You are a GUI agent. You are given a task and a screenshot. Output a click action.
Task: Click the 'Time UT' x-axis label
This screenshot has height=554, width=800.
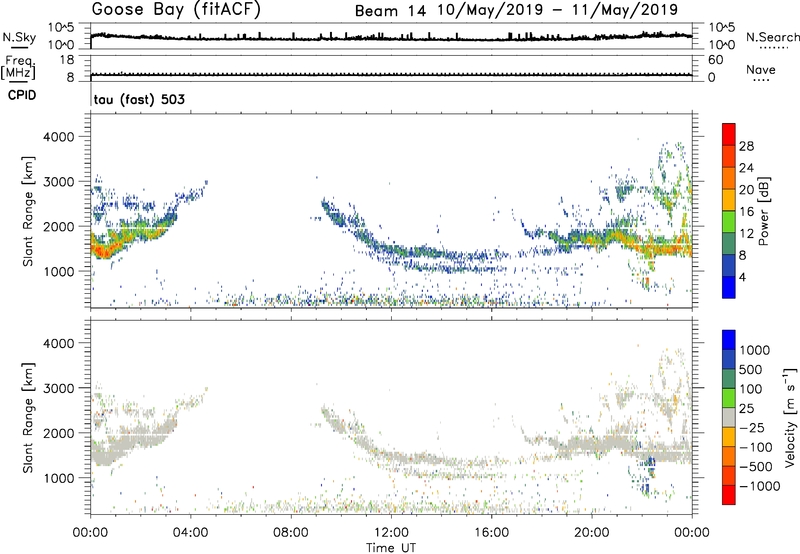click(x=391, y=548)
